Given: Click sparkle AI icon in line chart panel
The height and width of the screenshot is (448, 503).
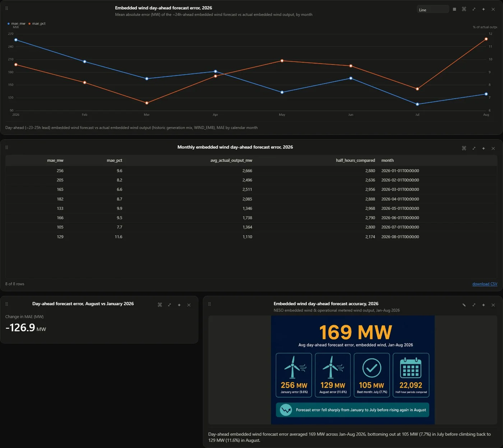Looking at the screenshot, I should [x=484, y=9].
